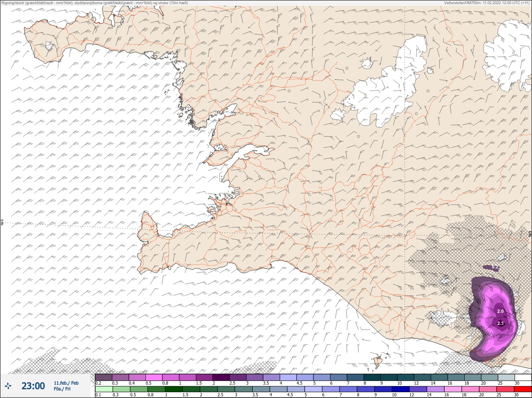Click the 2.3 precipitation value on map

(500, 323)
